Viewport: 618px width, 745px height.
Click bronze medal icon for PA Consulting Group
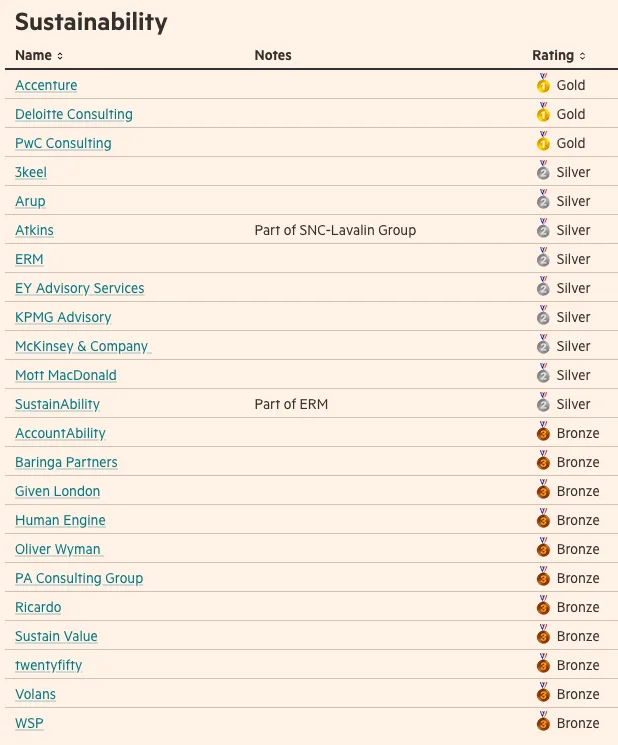coord(543,576)
